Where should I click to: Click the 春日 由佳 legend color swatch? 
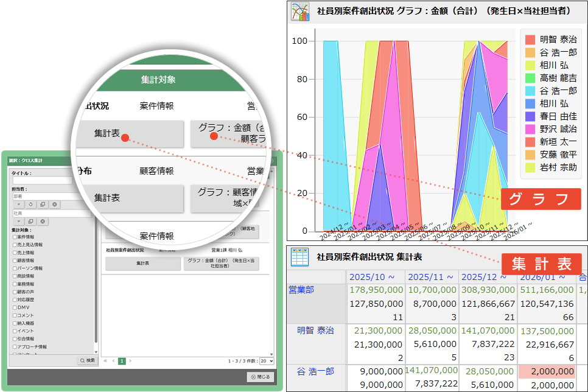(530, 116)
